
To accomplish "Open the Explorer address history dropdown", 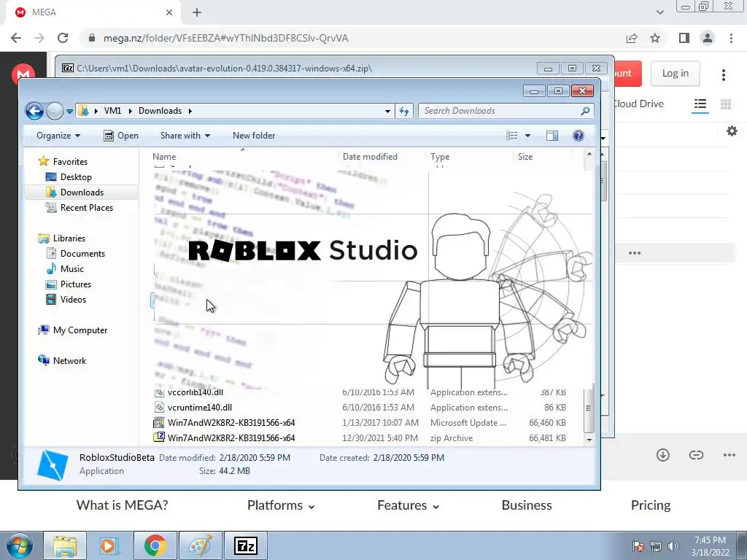I will click(387, 112).
